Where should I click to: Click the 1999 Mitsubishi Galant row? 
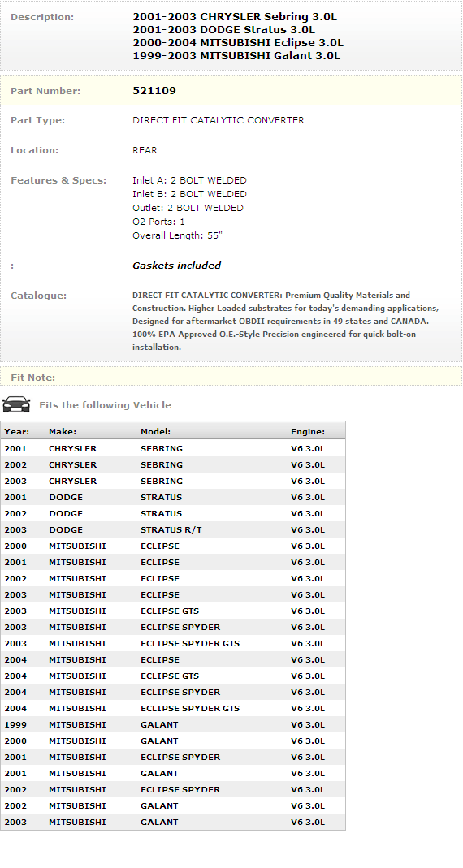tap(173, 724)
